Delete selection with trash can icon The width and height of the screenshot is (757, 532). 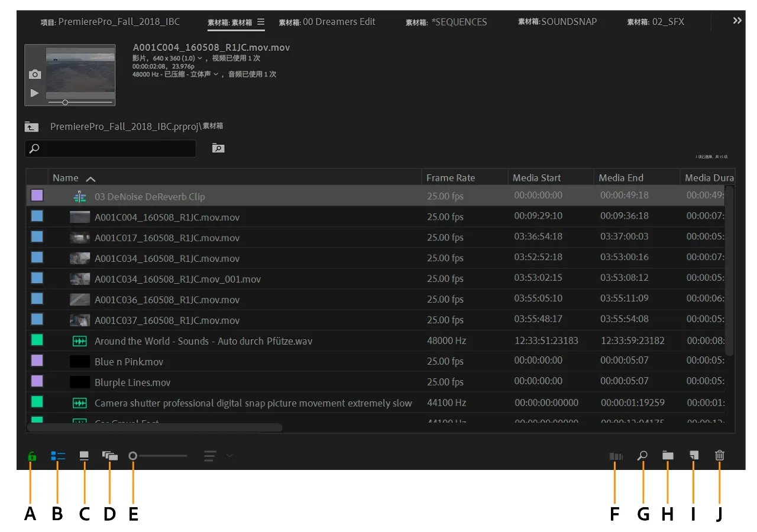coord(719,456)
